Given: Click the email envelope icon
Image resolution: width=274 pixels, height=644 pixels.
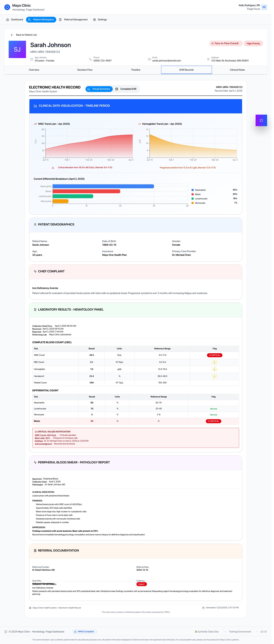Looking at the screenshot, I should 149,59.
